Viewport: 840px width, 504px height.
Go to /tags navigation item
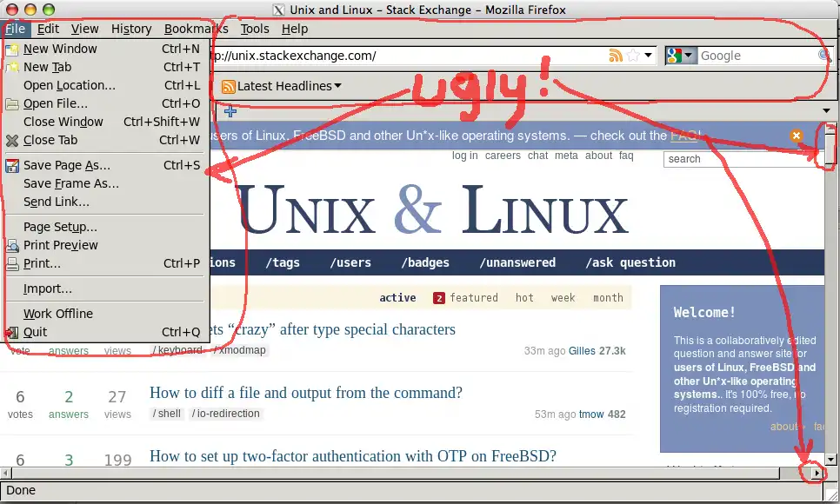coord(283,262)
